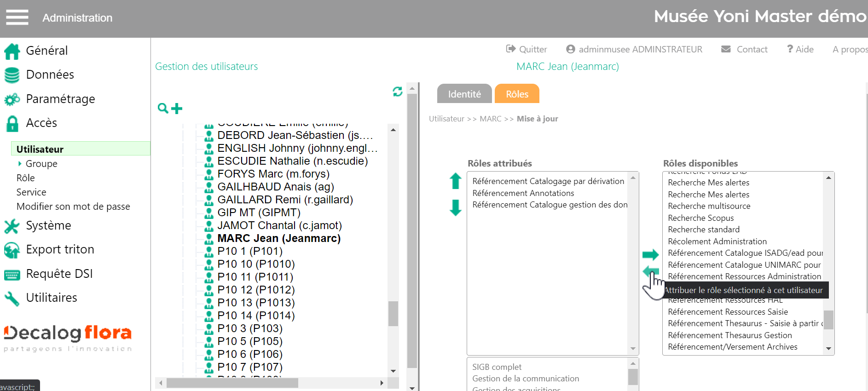Click the Quitter link
Image resolution: width=868 pixels, height=391 pixels.
click(527, 49)
